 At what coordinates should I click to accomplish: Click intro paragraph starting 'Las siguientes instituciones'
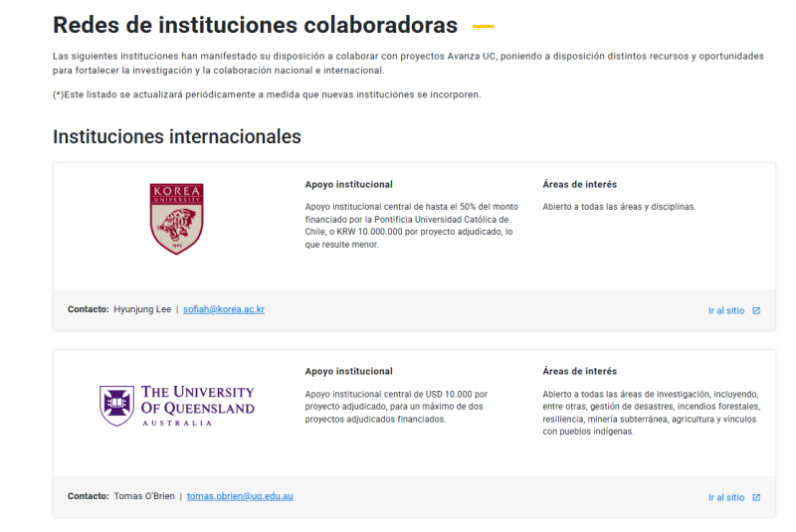click(x=408, y=64)
